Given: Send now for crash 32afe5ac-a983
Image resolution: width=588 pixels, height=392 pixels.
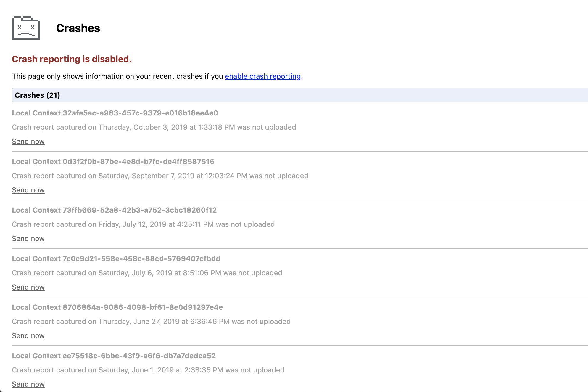Looking at the screenshot, I should pos(28,142).
